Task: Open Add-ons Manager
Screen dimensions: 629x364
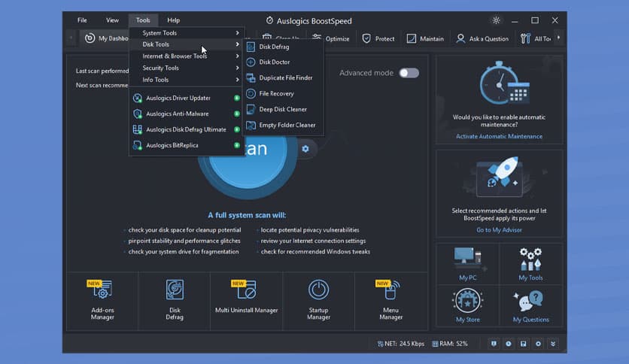Action: coord(102,300)
